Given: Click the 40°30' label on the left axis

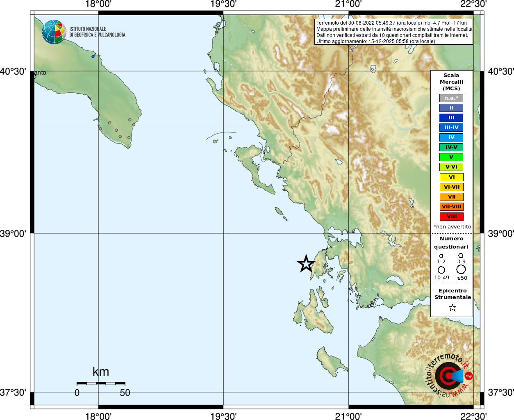Looking at the screenshot, I should pos(13,71).
